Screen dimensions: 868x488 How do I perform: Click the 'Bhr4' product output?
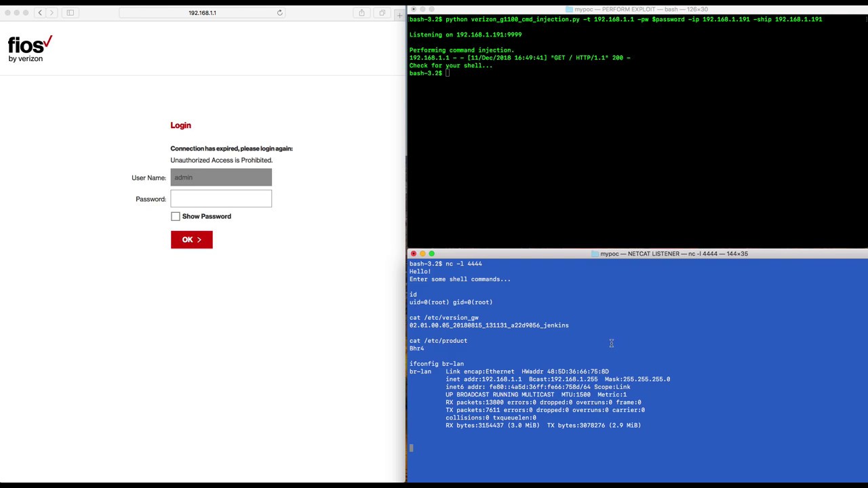click(416, 348)
